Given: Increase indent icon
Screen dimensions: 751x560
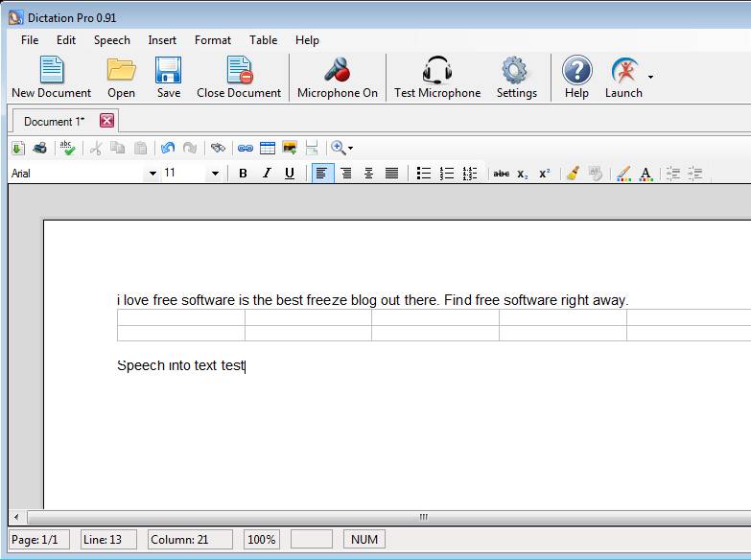Looking at the screenshot, I should (x=695, y=174).
